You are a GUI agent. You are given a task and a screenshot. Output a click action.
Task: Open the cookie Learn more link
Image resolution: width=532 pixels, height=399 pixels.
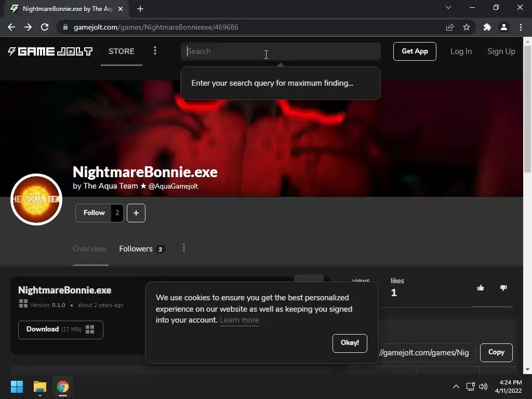(x=239, y=320)
